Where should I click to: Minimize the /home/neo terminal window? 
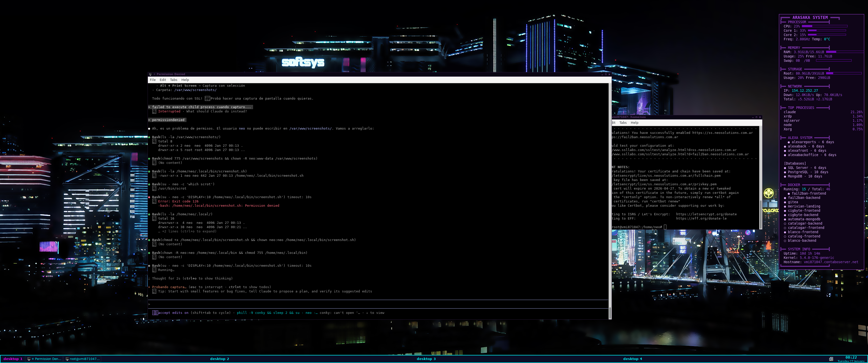[753, 117]
